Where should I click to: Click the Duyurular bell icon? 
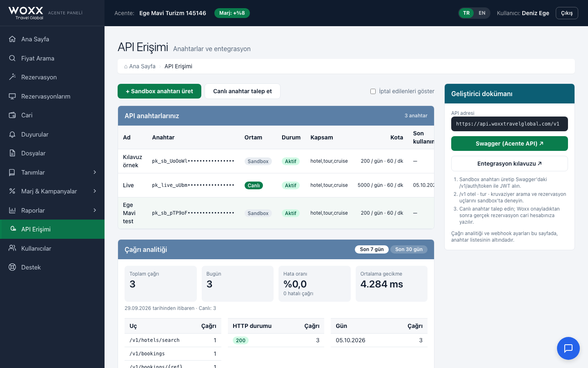(12, 134)
